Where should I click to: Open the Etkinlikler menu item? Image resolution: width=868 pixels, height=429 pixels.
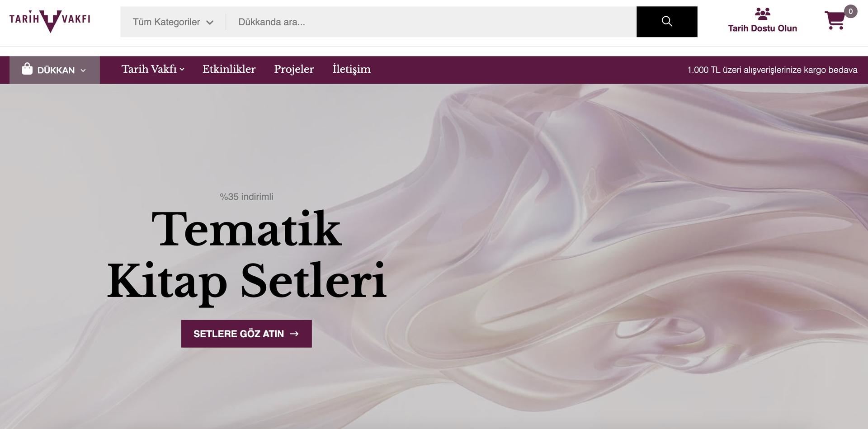tap(229, 69)
